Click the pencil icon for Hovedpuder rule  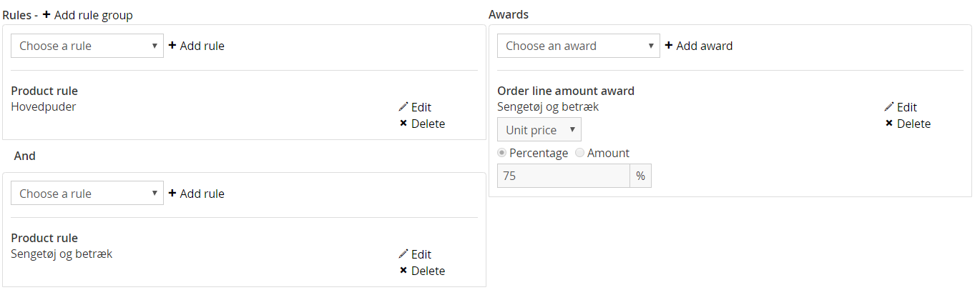(403, 107)
